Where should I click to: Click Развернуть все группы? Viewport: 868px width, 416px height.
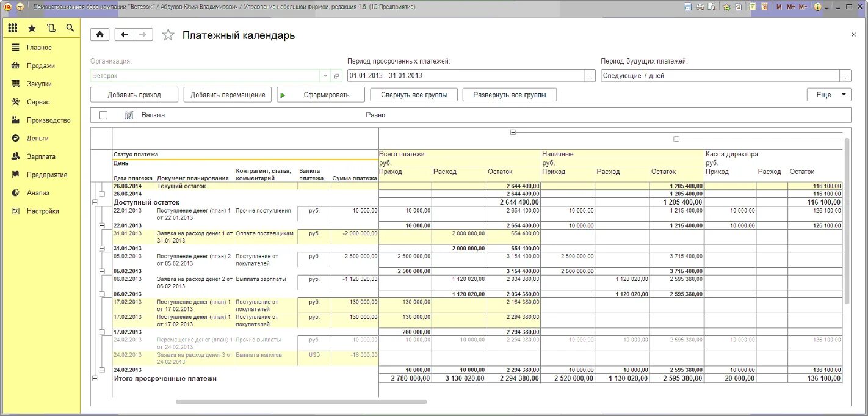pos(510,95)
